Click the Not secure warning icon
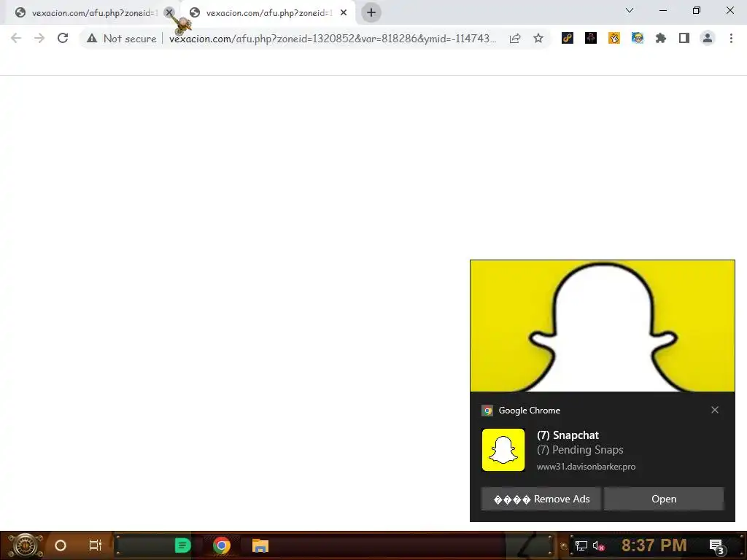Viewport: 747px width, 560px height. (92, 39)
